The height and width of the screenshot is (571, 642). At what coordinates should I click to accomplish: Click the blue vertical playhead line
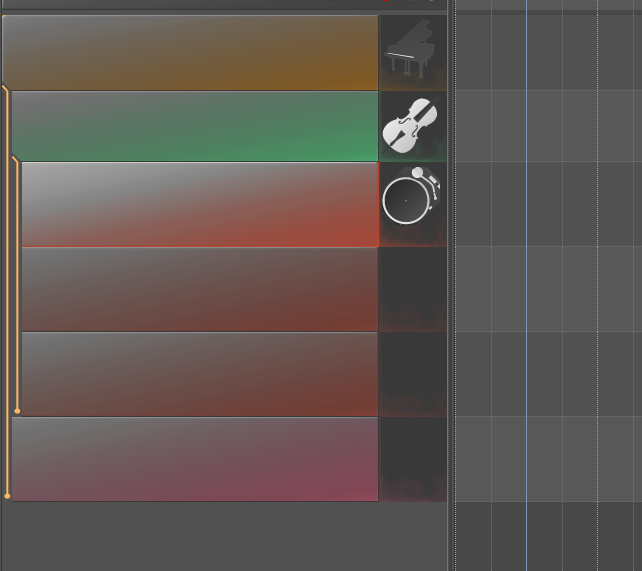pos(527,285)
